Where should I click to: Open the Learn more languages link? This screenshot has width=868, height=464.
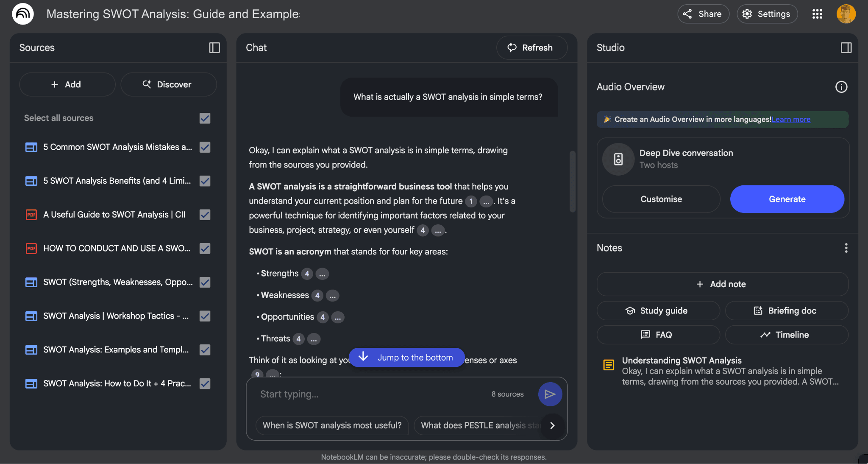pyautogui.click(x=790, y=119)
